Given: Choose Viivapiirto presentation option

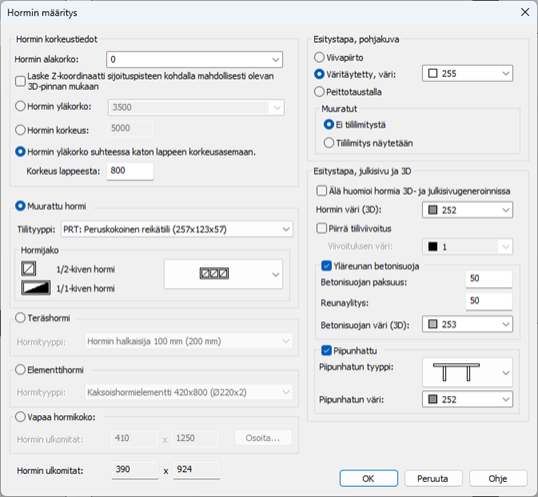Looking at the screenshot, I should tap(319, 57).
